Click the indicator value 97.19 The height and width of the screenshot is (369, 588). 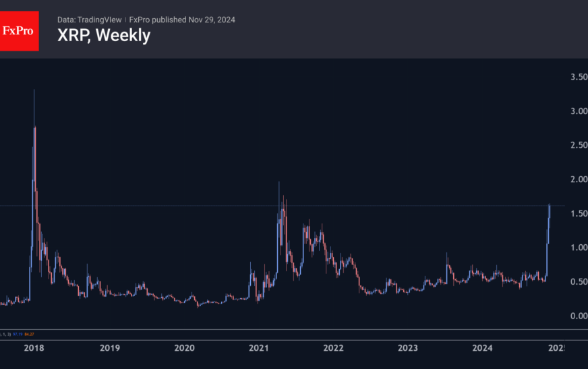[18, 334]
